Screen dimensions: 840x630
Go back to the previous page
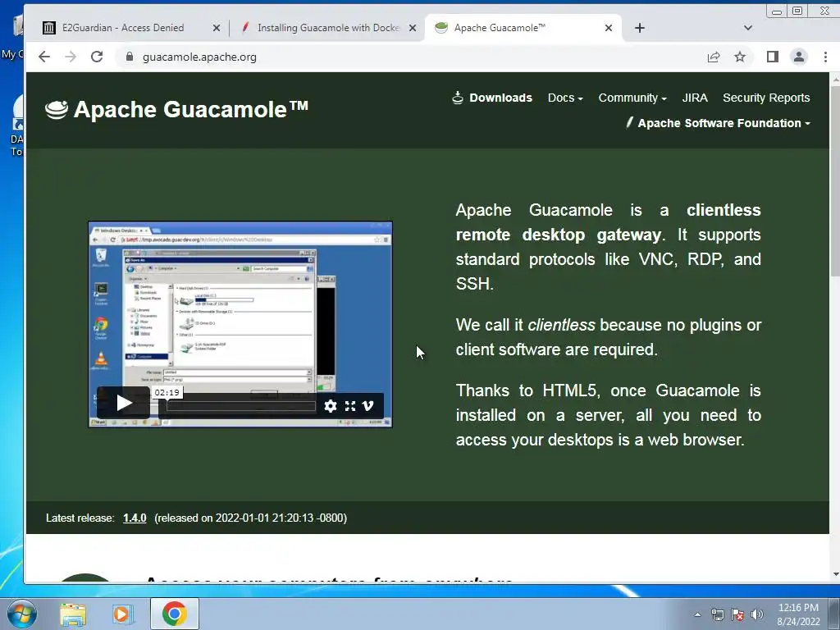coord(44,57)
